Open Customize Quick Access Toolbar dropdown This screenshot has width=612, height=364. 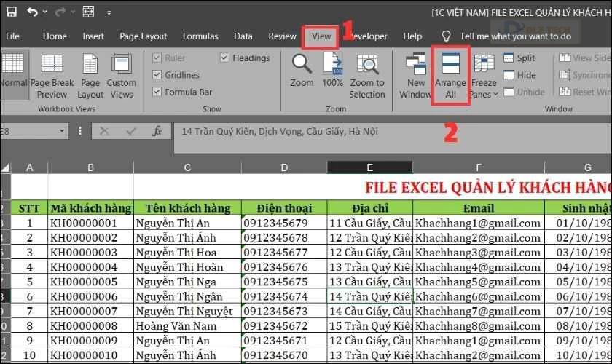109,13
